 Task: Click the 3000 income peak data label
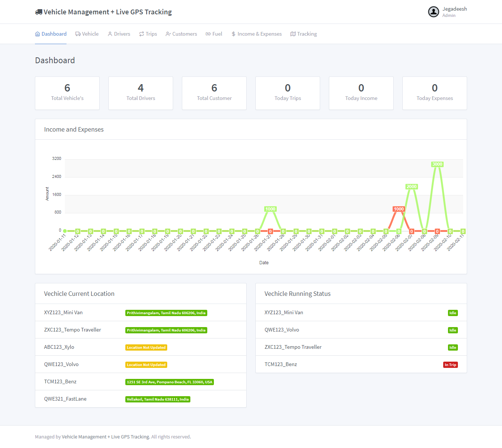pyautogui.click(x=437, y=164)
